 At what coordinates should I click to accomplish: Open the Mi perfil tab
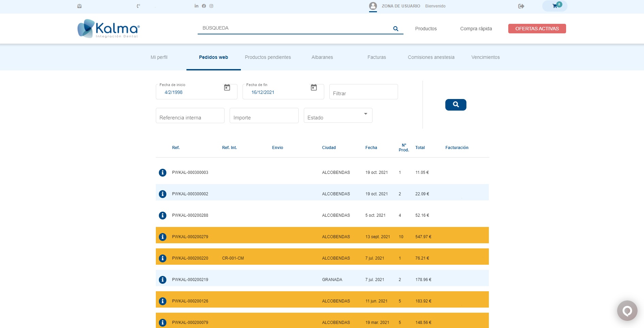[x=159, y=57]
